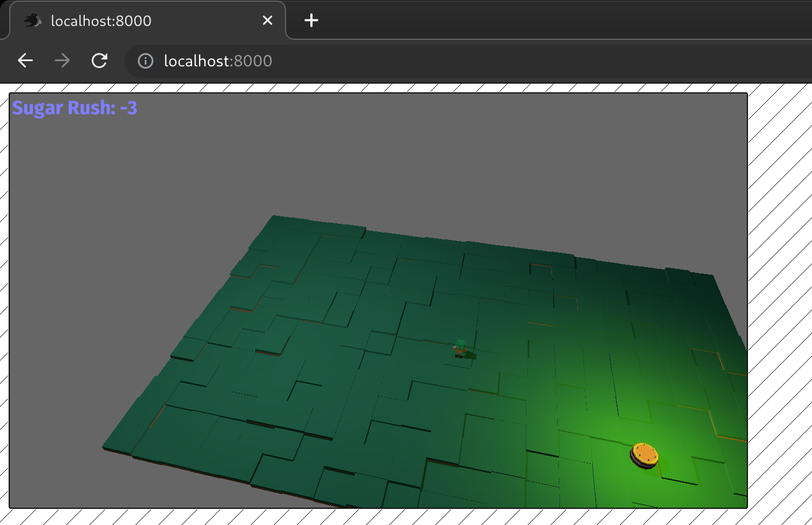812x525 pixels.
Task: Open a new browser tab
Action: point(311,21)
